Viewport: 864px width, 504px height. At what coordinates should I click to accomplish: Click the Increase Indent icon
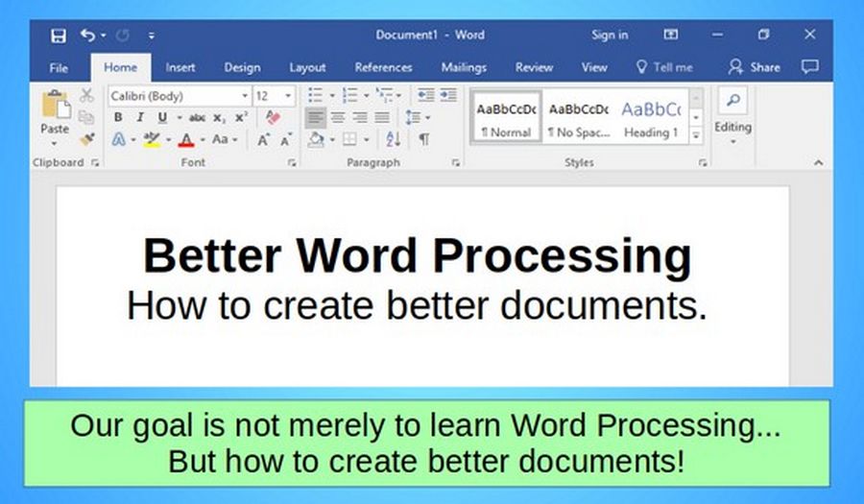pos(448,95)
